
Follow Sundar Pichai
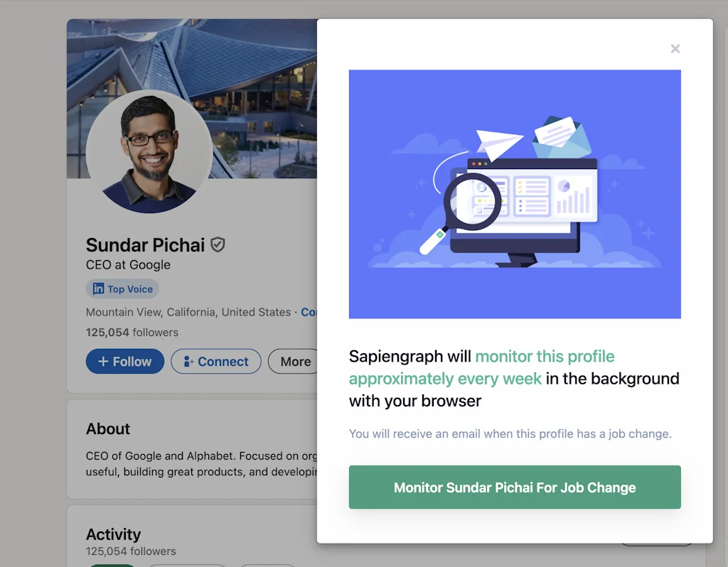click(x=125, y=361)
